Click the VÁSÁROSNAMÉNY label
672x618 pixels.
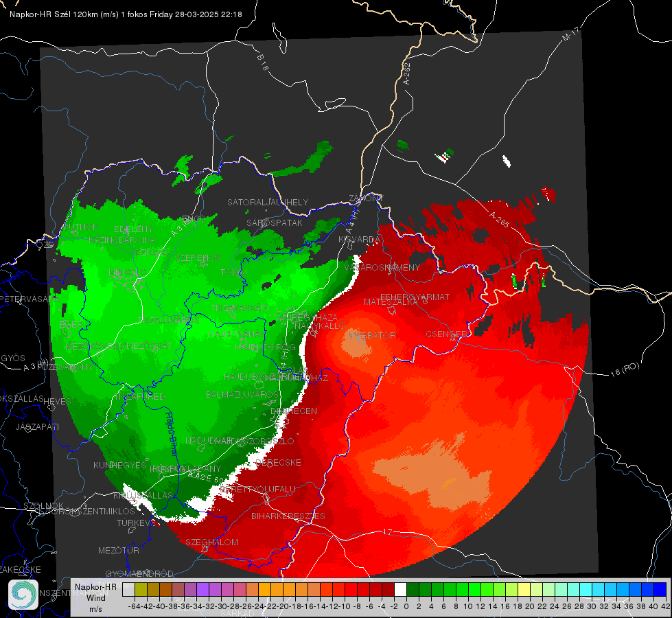pyautogui.click(x=382, y=267)
